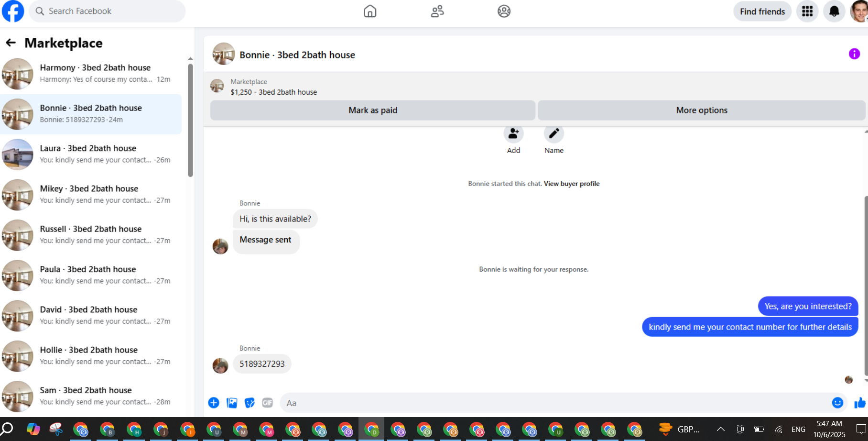The image size is (868, 441).
Task: Open David's 3bed 2bath house chat
Action: [91, 316]
